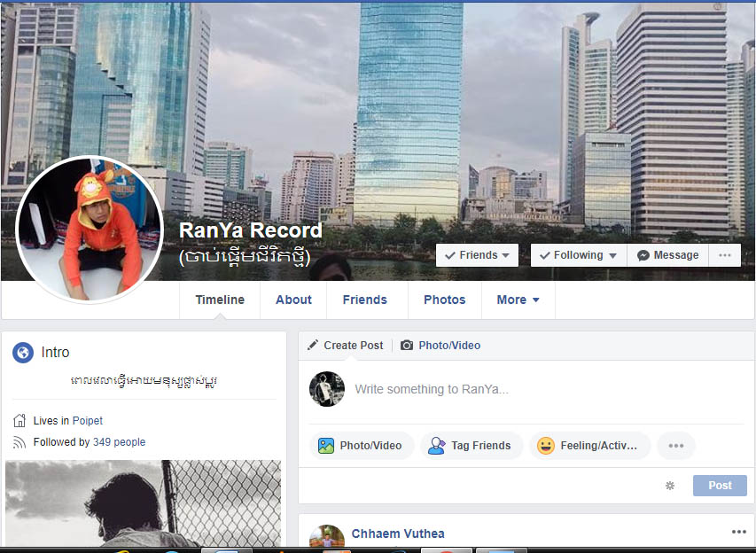Expand more composer options ellipsis button

tap(676, 446)
